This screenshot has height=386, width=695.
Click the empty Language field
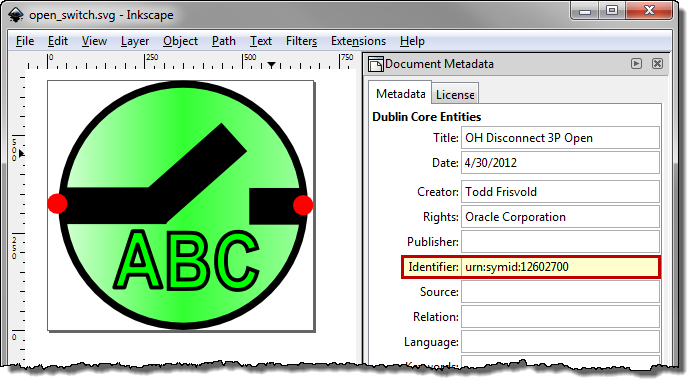coord(560,342)
